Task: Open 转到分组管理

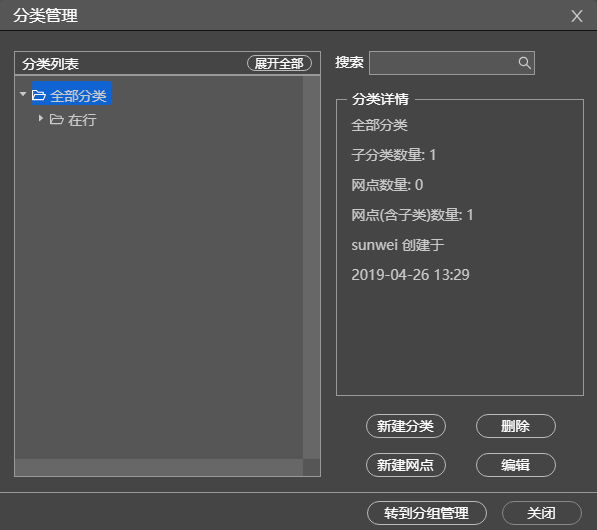Action: coord(427,513)
